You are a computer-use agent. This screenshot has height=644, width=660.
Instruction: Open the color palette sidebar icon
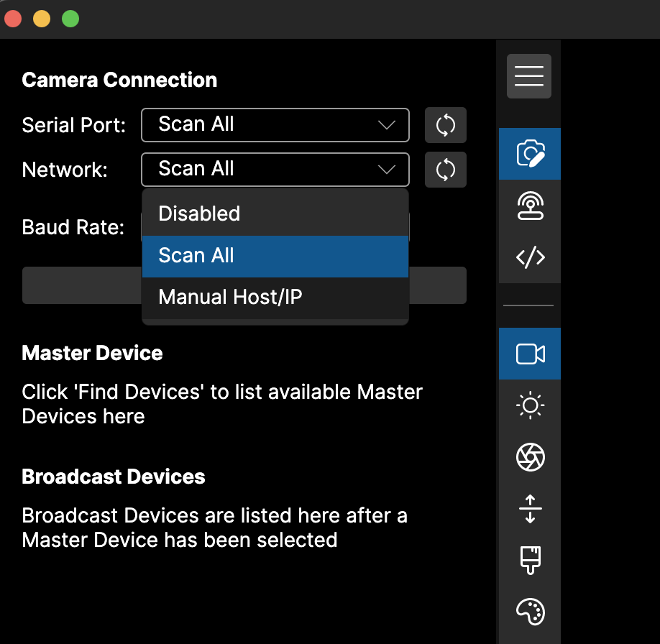[530, 612]
